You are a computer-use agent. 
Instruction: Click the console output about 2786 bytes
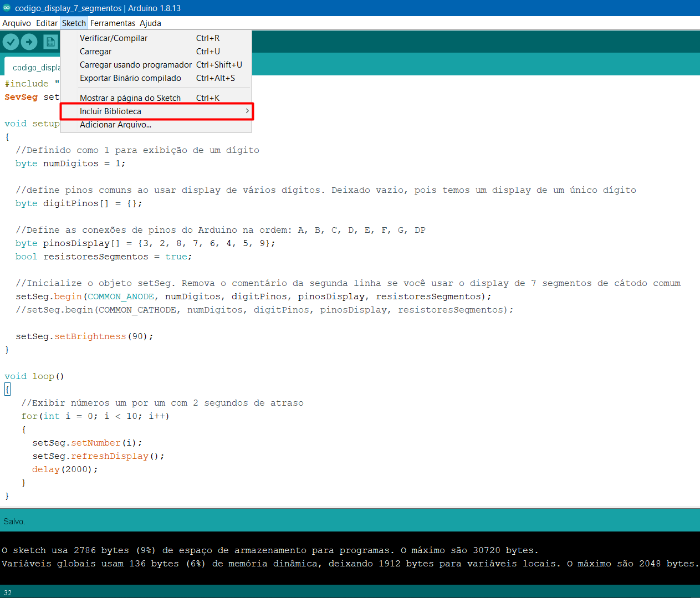tap(269, 550)
